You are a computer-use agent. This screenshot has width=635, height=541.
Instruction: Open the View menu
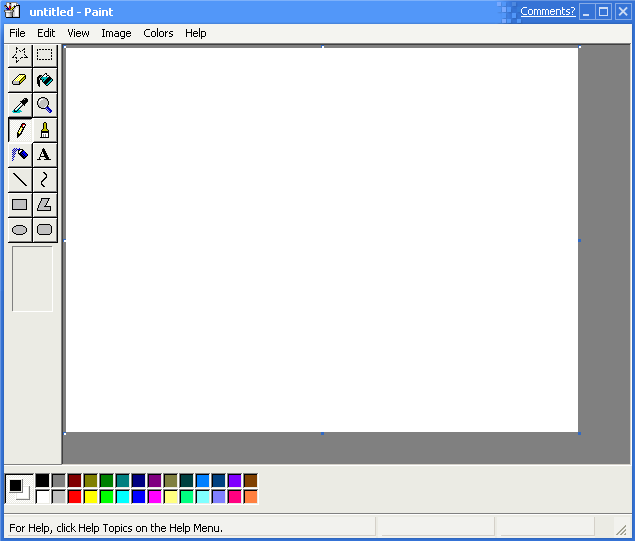tap(78, 33)
